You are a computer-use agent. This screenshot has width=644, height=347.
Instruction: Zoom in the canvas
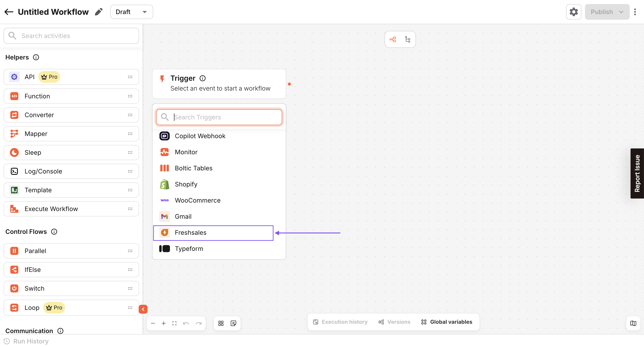coord(163,323)
